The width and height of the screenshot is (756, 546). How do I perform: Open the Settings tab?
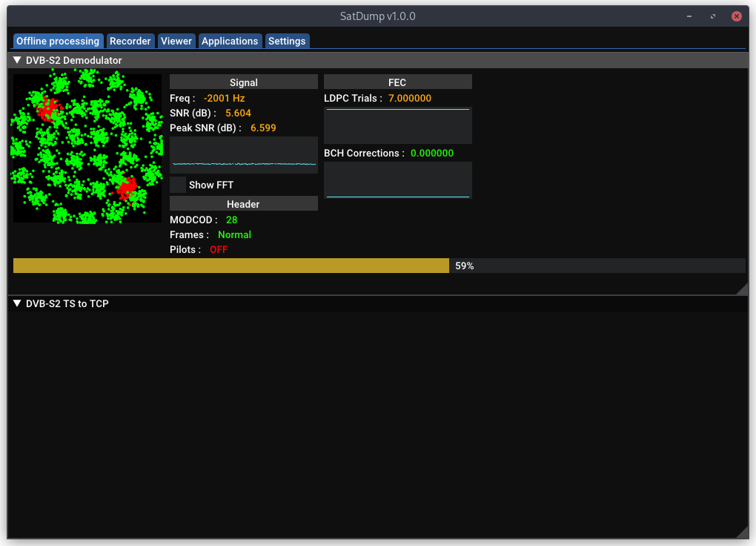(x=287, y=41)
